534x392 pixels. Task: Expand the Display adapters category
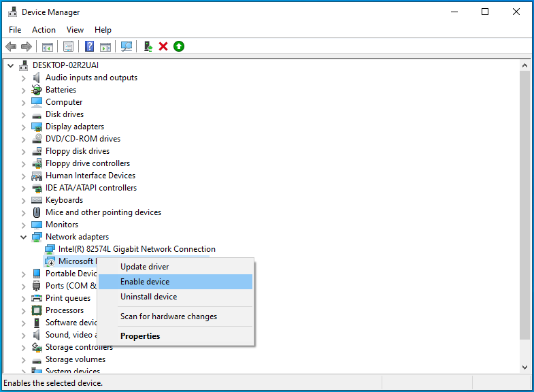(x=23, y=127)
